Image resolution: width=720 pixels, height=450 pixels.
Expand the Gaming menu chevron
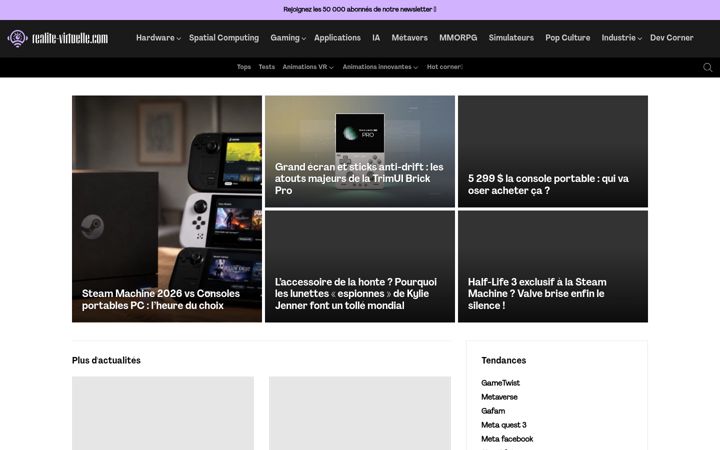point(304,39)
